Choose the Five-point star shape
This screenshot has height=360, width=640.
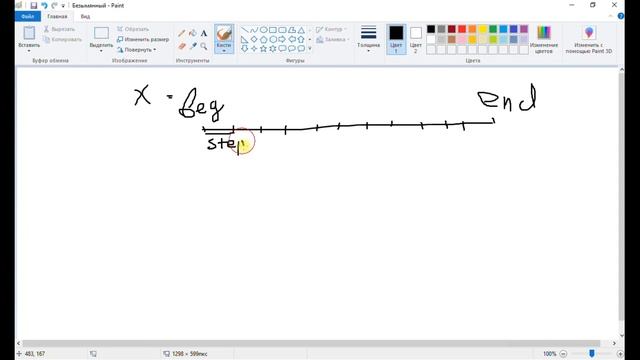263,49
